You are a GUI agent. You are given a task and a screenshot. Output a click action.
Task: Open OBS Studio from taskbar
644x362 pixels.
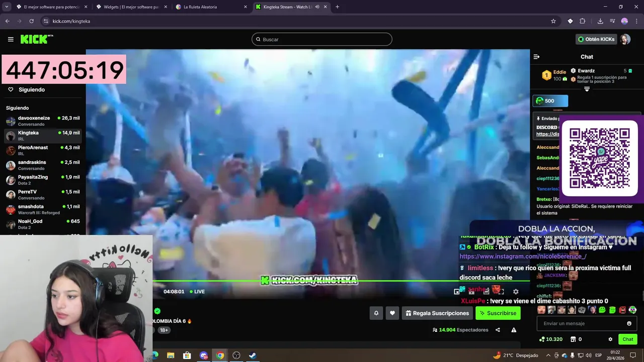(236, 355)
